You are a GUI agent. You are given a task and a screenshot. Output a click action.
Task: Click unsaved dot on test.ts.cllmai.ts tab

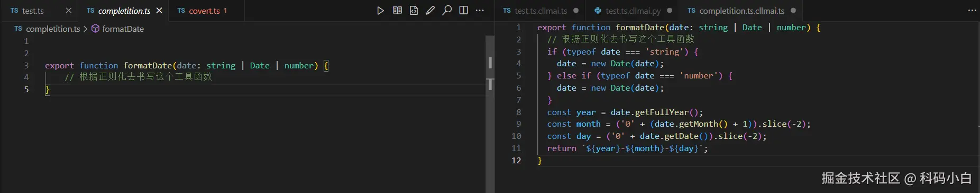tap(576, 11)
